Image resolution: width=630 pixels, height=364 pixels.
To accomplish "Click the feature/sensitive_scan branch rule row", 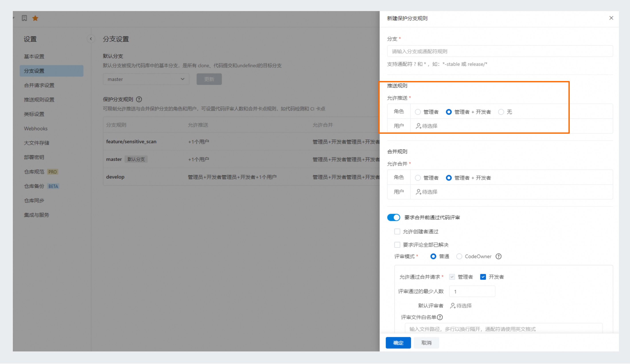I will click(x=241, y=142).
